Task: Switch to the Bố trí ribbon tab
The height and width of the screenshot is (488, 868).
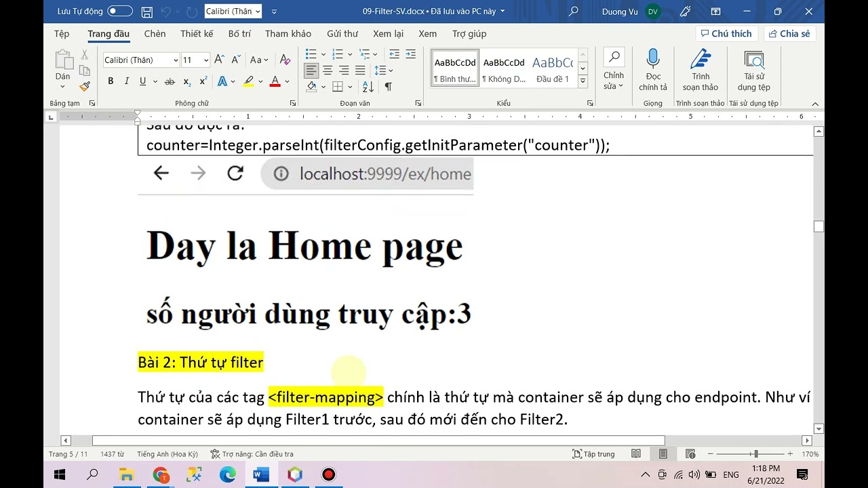Action: coord(239,34)
